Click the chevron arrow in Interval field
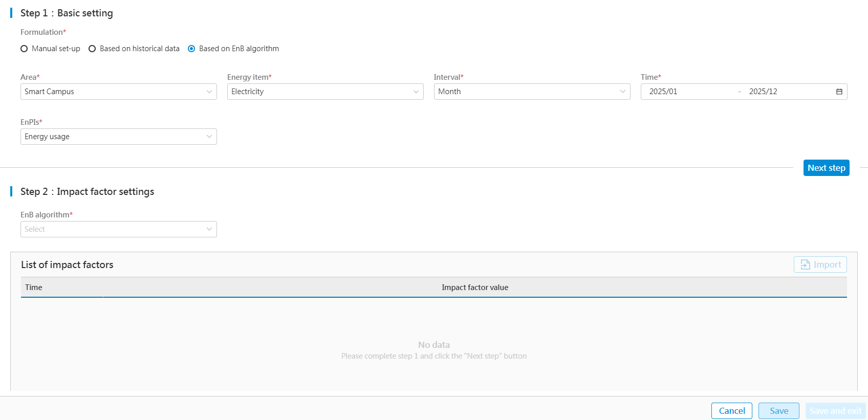The image size is (868, 420). 622,92
